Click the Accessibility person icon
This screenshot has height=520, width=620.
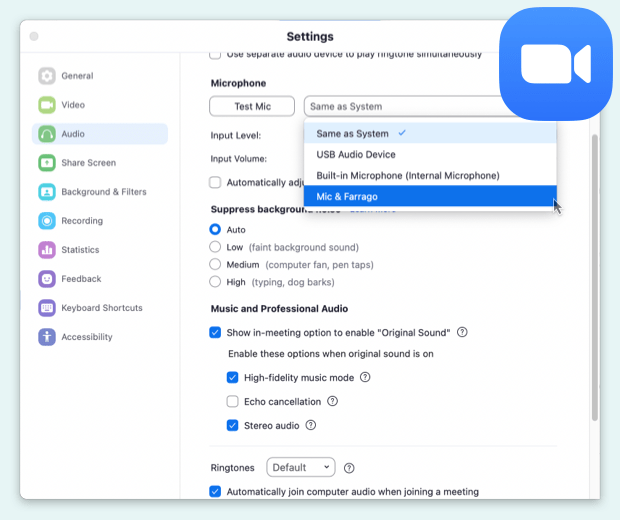tap(47, 337)
